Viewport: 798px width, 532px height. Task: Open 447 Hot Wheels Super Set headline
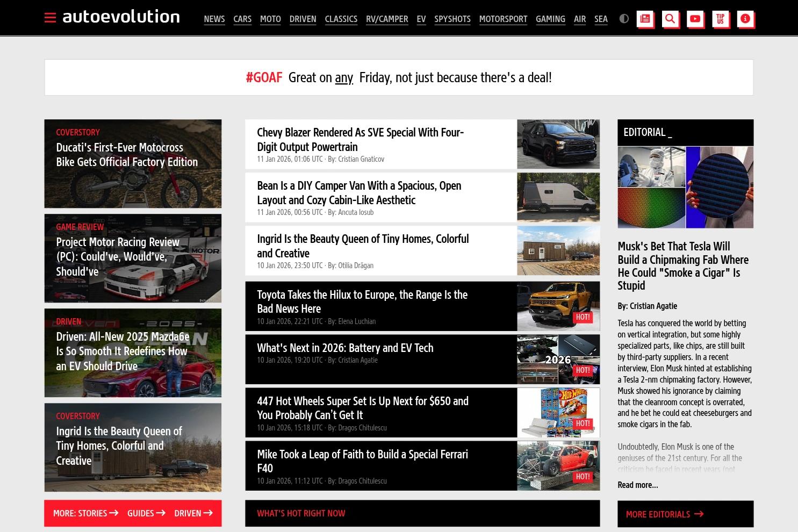[363, 408]
